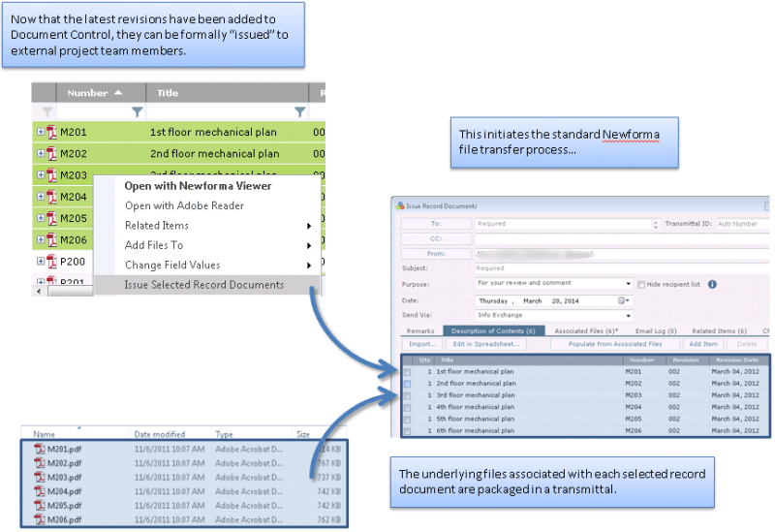Click the record grid's left scroll arrow
775x532 pixels.
pyautogui.click(x=40, y=292)
